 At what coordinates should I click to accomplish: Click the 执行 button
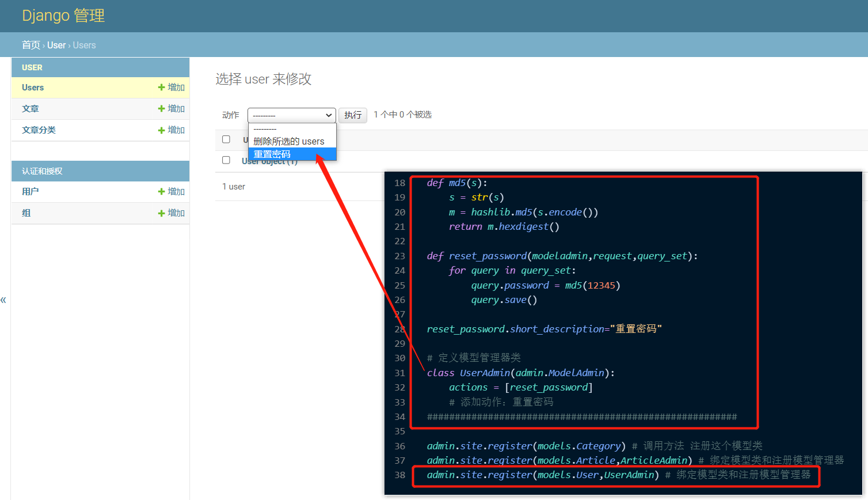coord(353,115)
